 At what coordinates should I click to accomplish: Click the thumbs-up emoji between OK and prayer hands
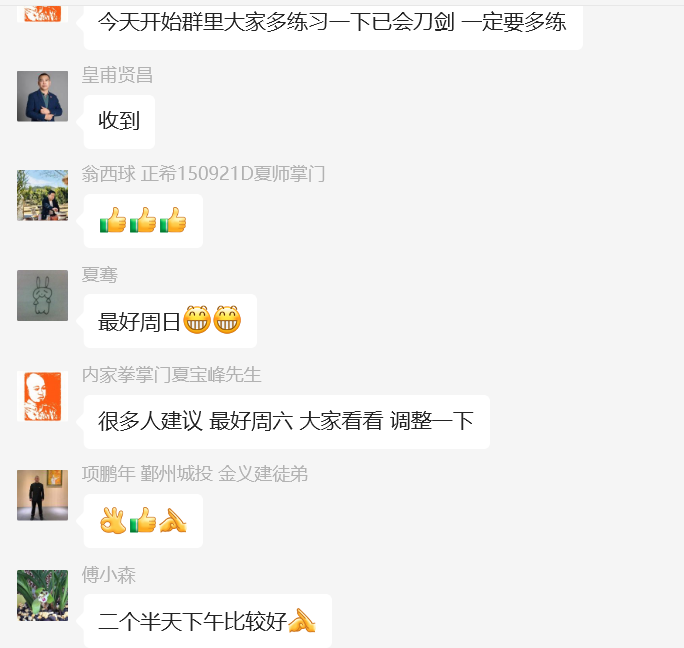point(143,520)
